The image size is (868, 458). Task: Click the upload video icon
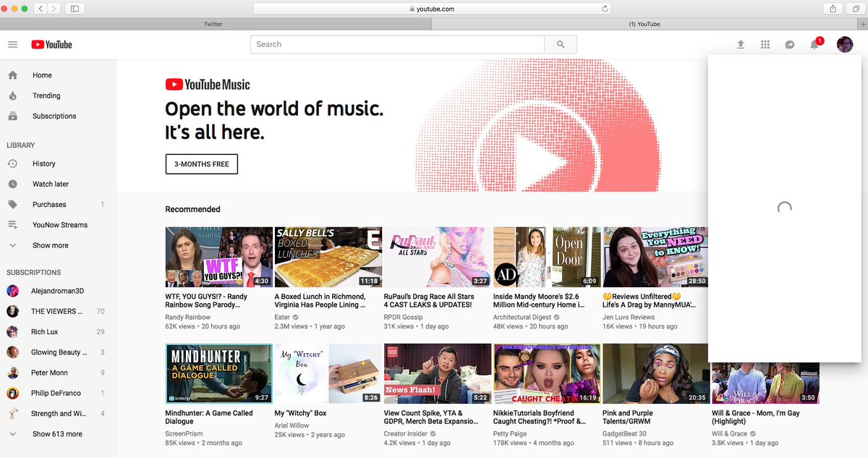click(741, 45)
